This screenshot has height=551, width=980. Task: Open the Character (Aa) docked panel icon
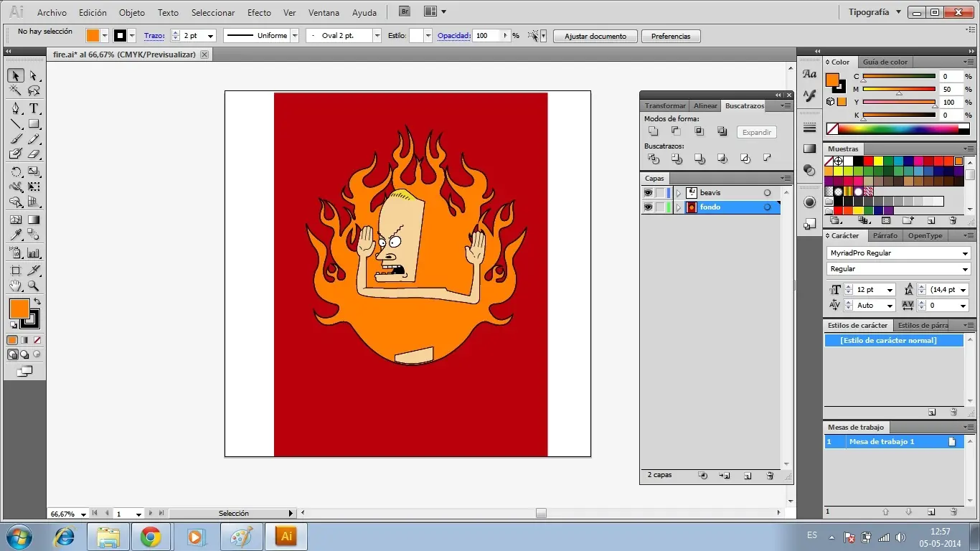810,74
